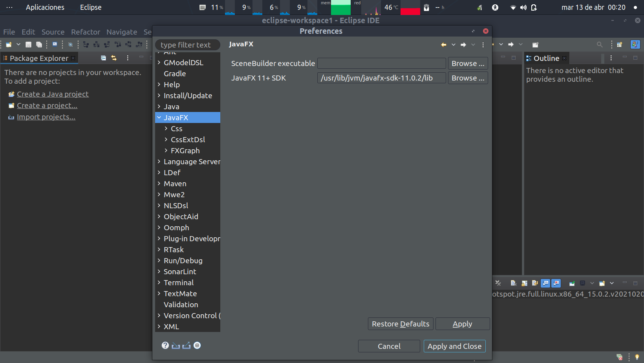
Task: Go forward with Preferences right arrow
Action: 463,45
